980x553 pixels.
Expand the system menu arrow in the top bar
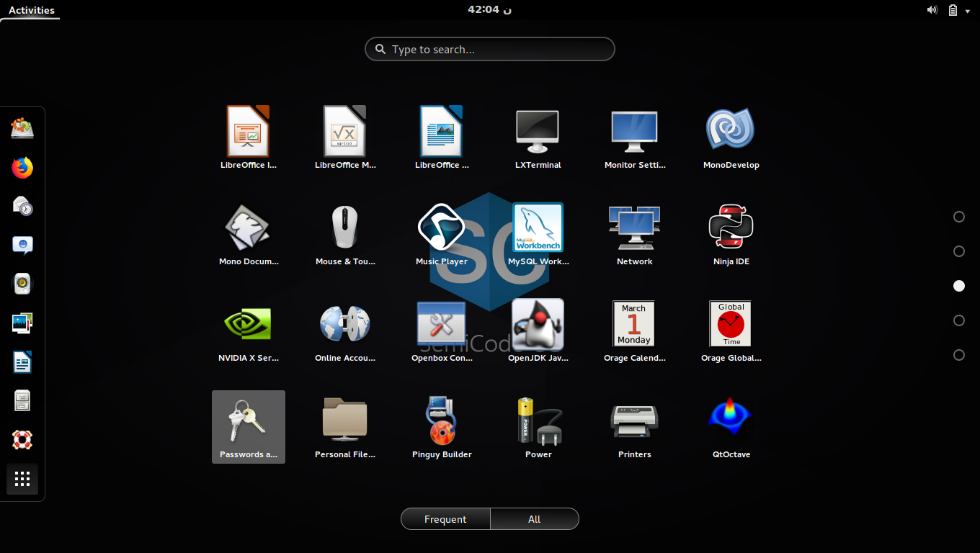(968, 10)
